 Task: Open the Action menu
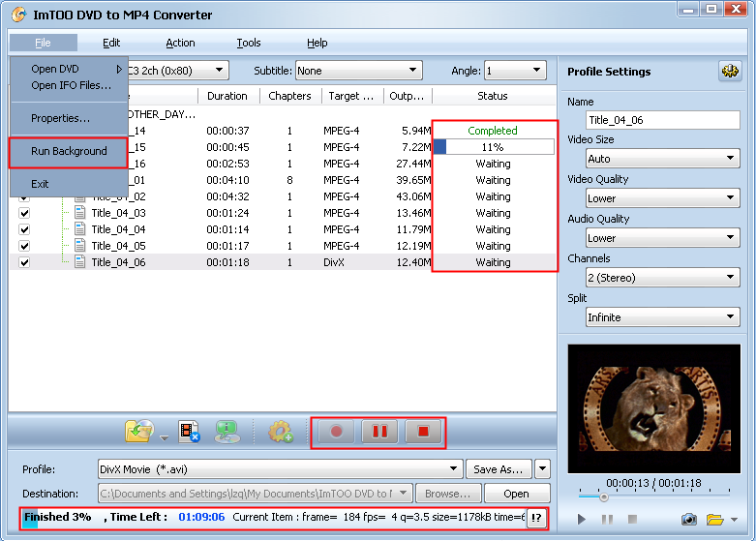point(180,43)
